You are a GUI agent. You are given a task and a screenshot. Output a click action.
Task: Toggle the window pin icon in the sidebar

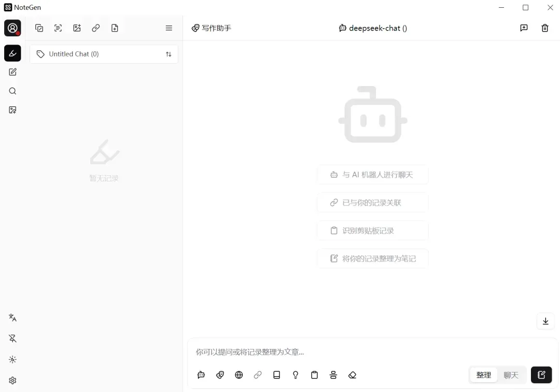pos(12,339)
